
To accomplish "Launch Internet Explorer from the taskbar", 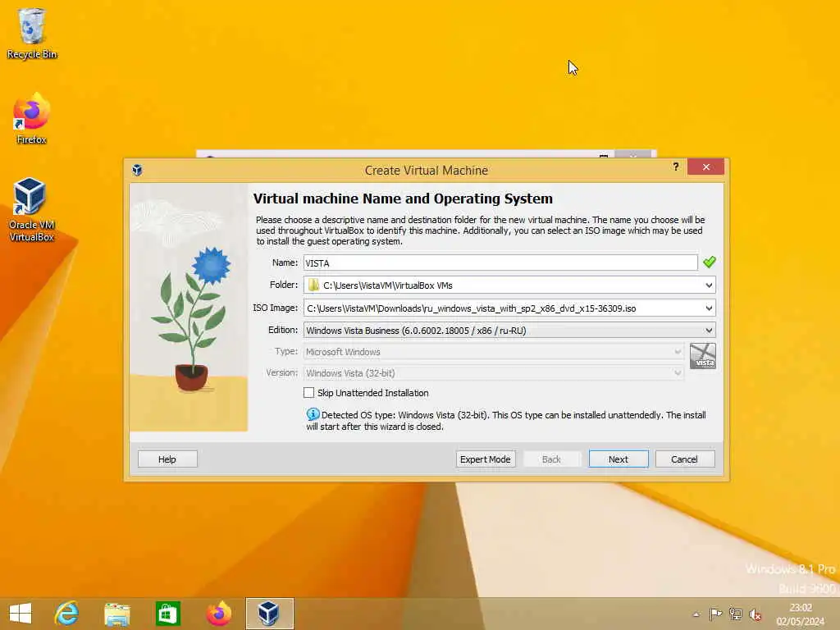I will (x=67, y=614).
